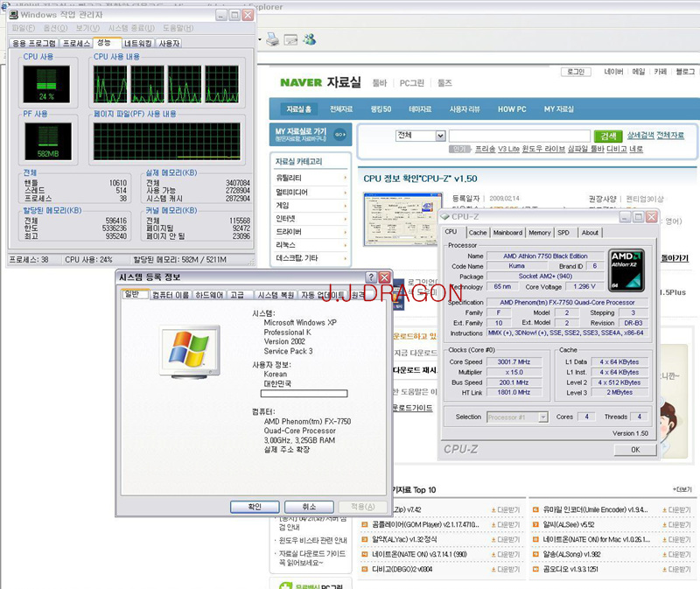700x589 pixels.
Task: Open 도움말(H) menu in Task Manager
Action: (178, 28)
